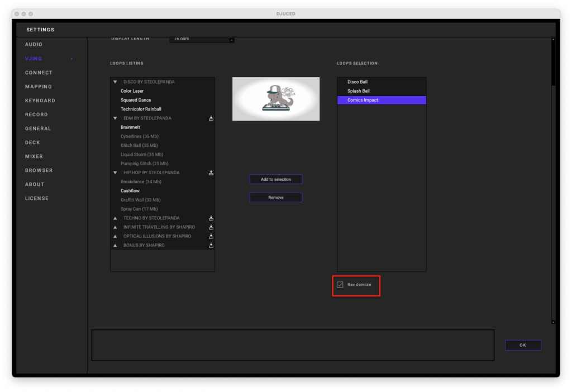Download the EDM by Steolepanda pack
Screen dimensions: 572x392
[211, 118]
